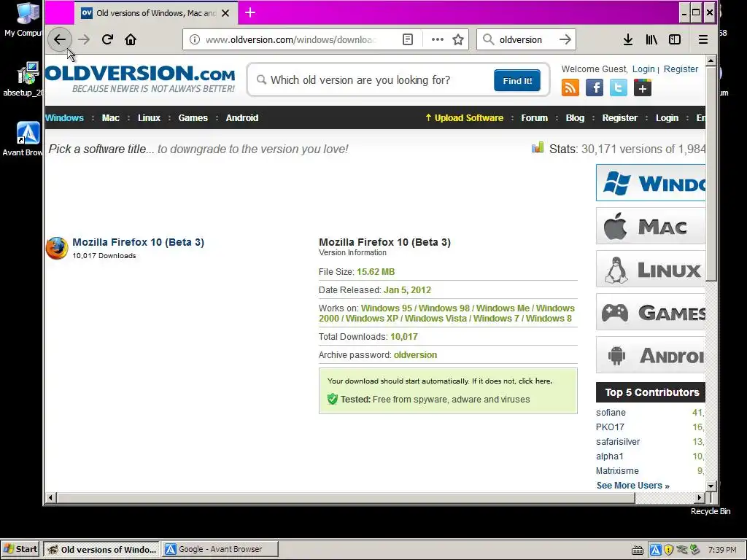Click the Register link beside Welcome Guest
The image size is (747, 560).
coord(681,69)
